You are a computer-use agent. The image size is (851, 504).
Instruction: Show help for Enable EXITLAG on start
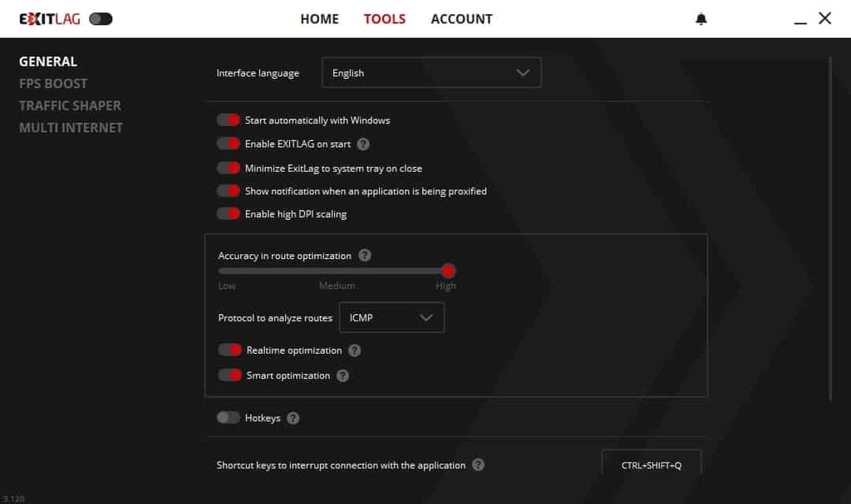[x=363, y=144]
